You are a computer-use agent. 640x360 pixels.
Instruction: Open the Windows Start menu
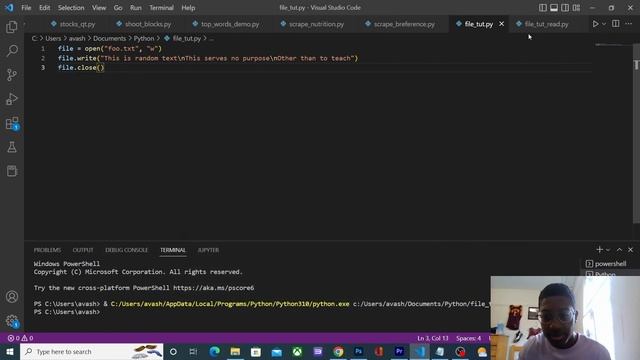pyautogui.click(x=10, y=351)
